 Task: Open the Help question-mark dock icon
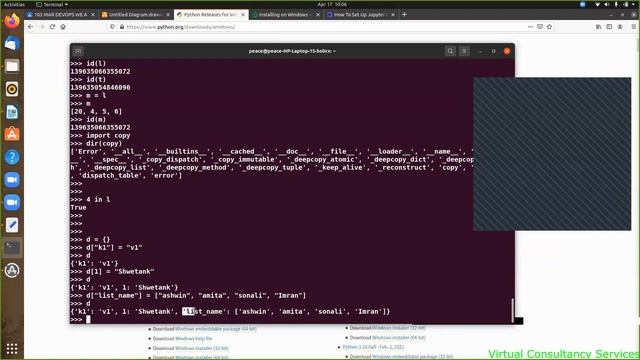tap(12, 157)
